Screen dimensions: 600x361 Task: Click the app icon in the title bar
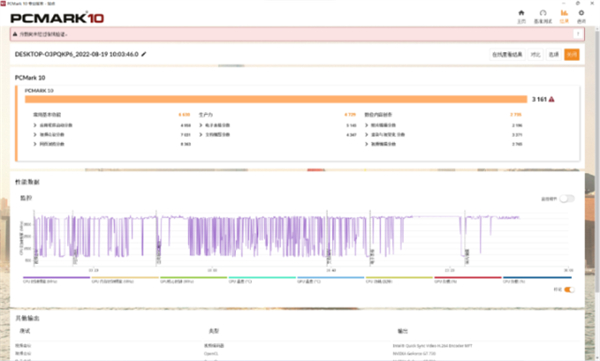pos(3,3)
